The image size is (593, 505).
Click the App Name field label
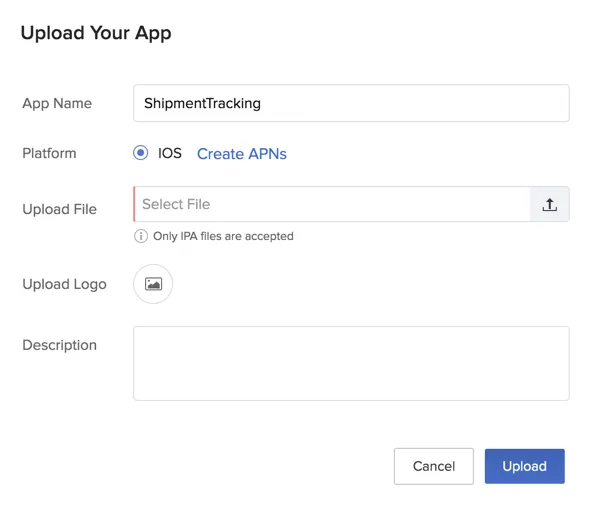(57, 103)
